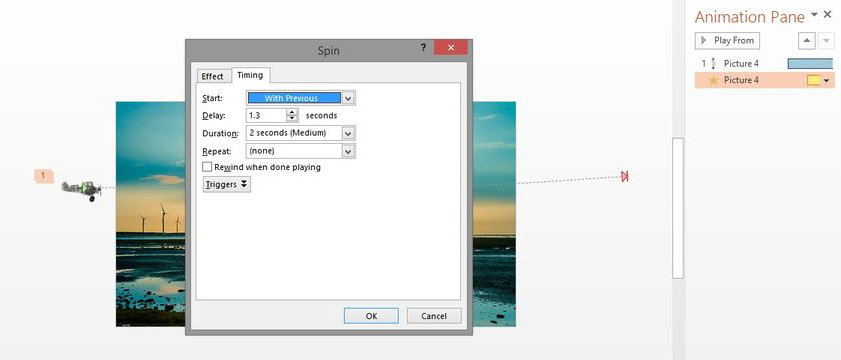Screen dimensions: 841x360
Task: Open the Start dropdown showing With Previous
Action: [x=349, y=98]
